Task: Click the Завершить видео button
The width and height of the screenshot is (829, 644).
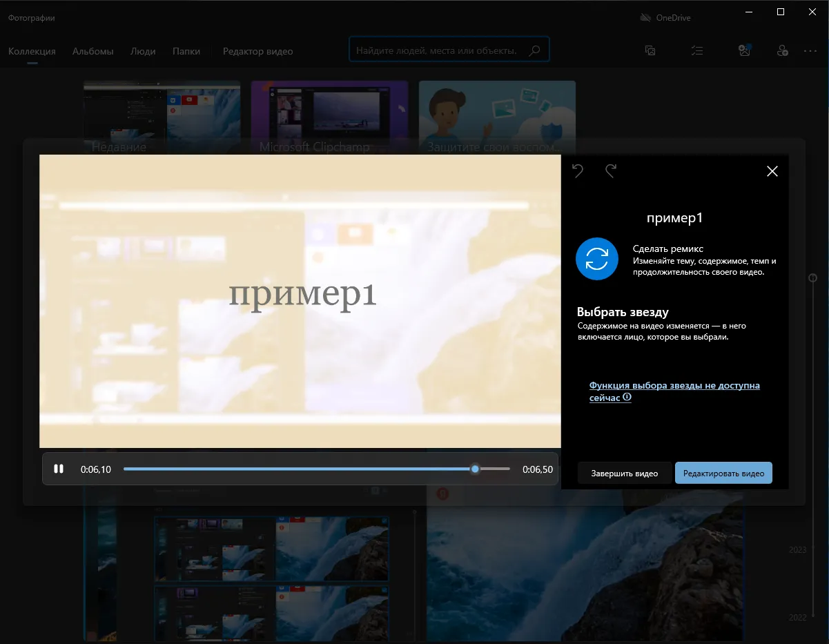Action: 624,473
